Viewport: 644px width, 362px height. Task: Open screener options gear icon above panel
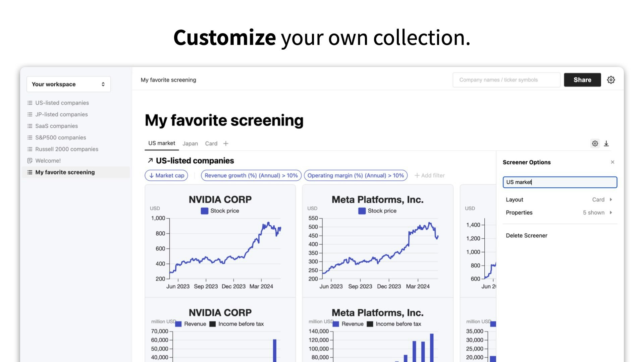pos(595,143)
